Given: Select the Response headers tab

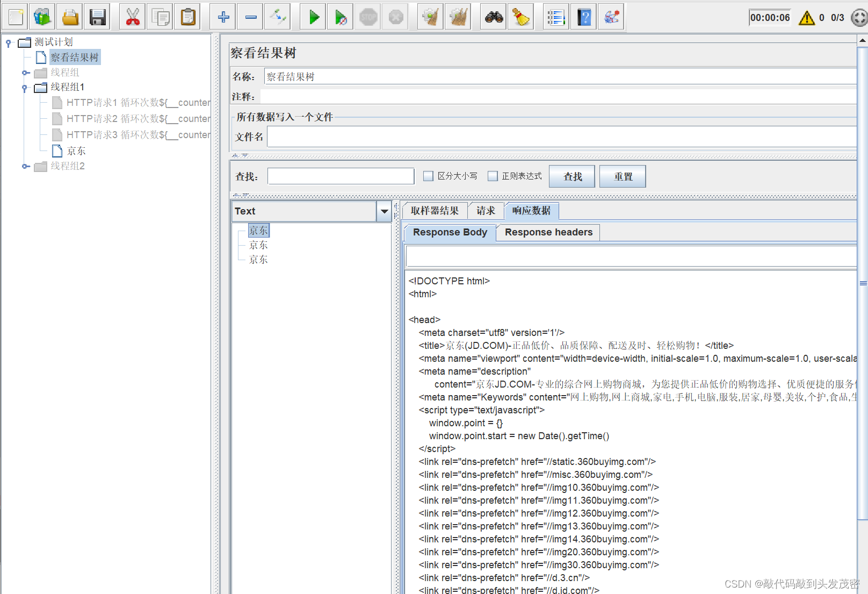Looking at the screenshot, I should pyautogui.click(x=548, y=232).
